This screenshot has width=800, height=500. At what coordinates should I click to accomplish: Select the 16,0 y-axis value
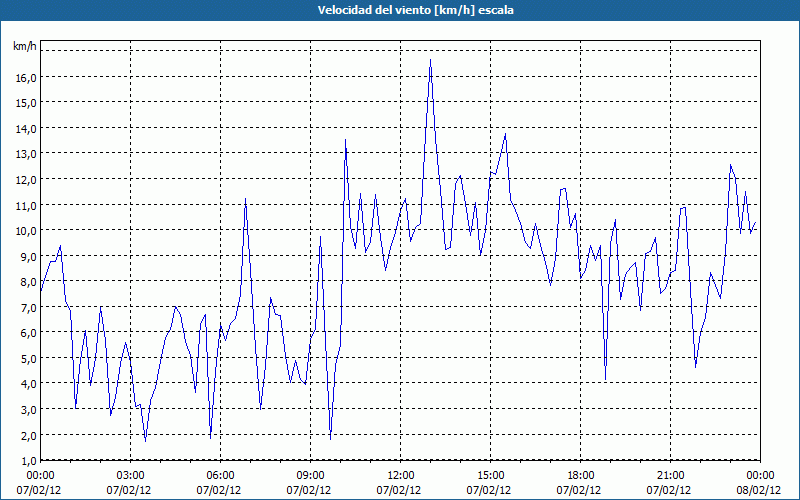(x=26, y=78)
